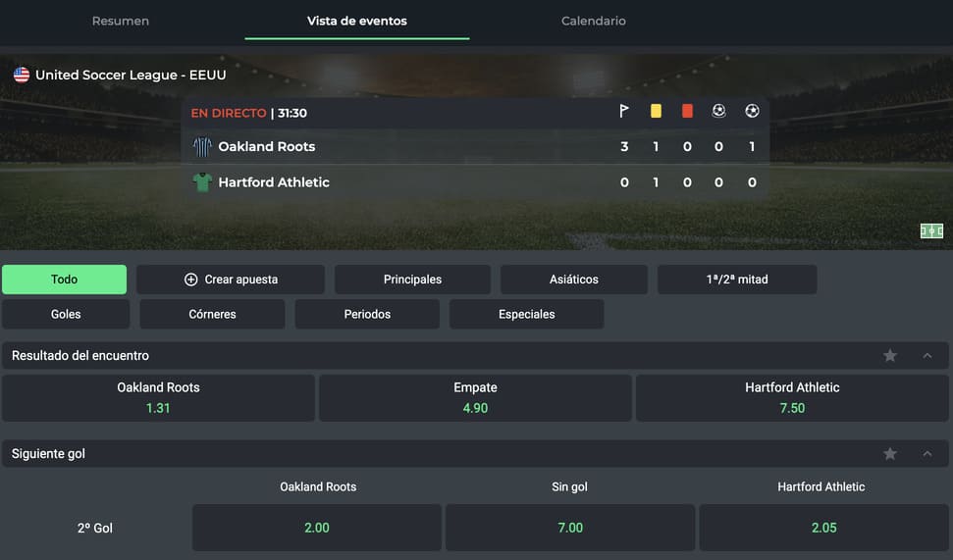Viewport: 953px width, 560px height.
Task: Click the red card icon
Action: point(687,112)
